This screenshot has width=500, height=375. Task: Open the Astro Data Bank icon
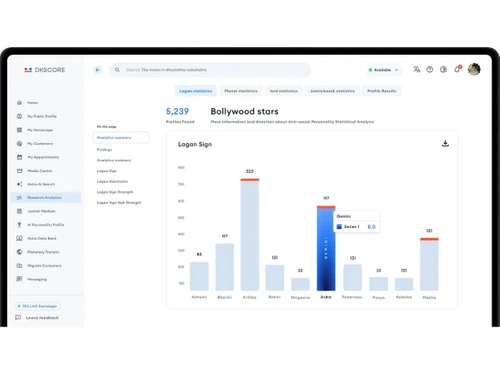19,238
